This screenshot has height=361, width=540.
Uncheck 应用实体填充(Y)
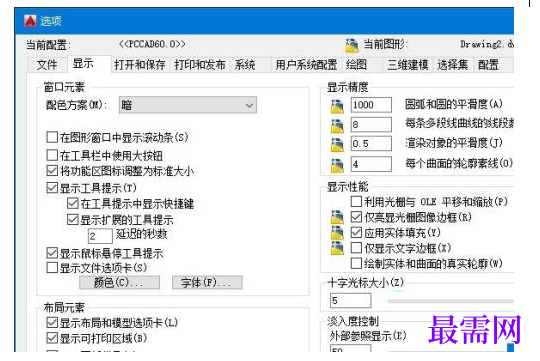tap(356, 232)
